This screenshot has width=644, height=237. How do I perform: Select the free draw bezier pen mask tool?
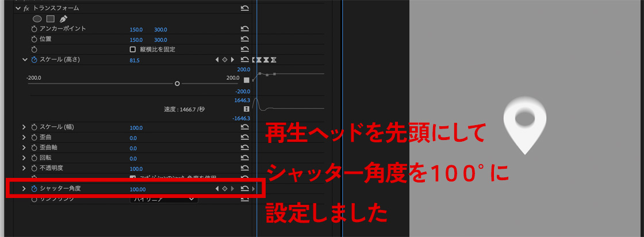[63, 18]
